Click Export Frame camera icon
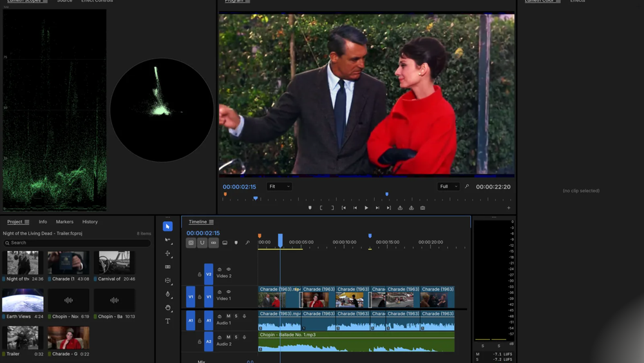 point(422,208)
